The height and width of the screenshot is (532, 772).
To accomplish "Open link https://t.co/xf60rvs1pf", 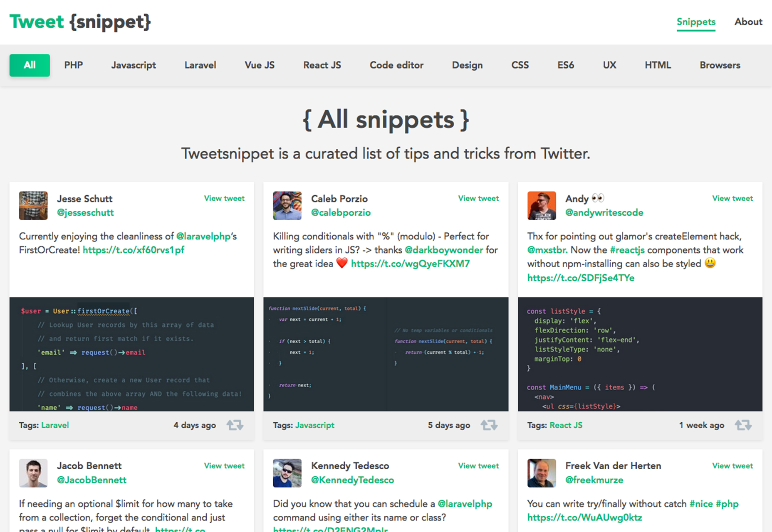I will click(x=134, y=250).
